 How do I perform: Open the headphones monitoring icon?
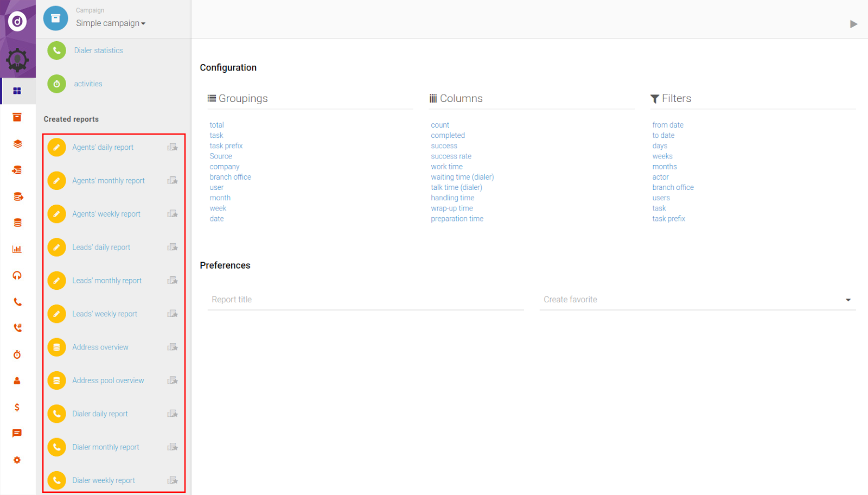point(17,275)
